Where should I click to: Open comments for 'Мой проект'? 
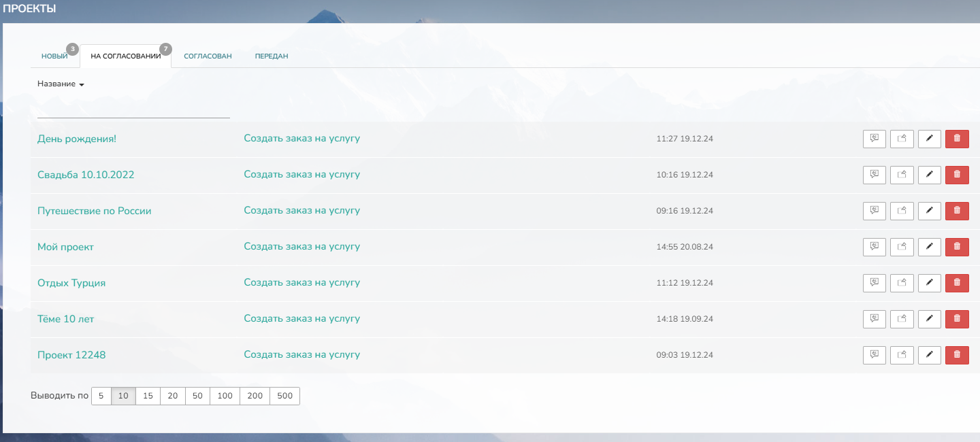pyautogui.click(x=875, y=247)
